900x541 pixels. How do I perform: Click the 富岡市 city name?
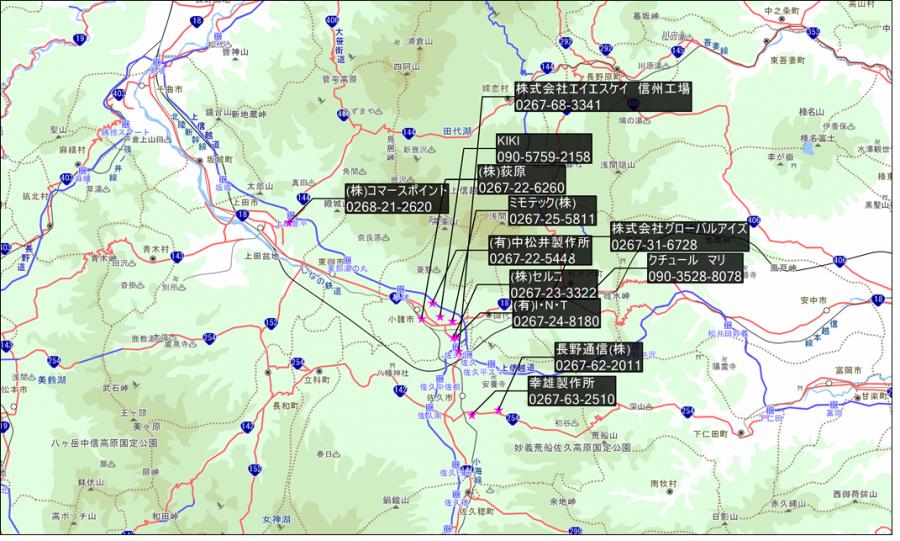[x=849, y=371]
